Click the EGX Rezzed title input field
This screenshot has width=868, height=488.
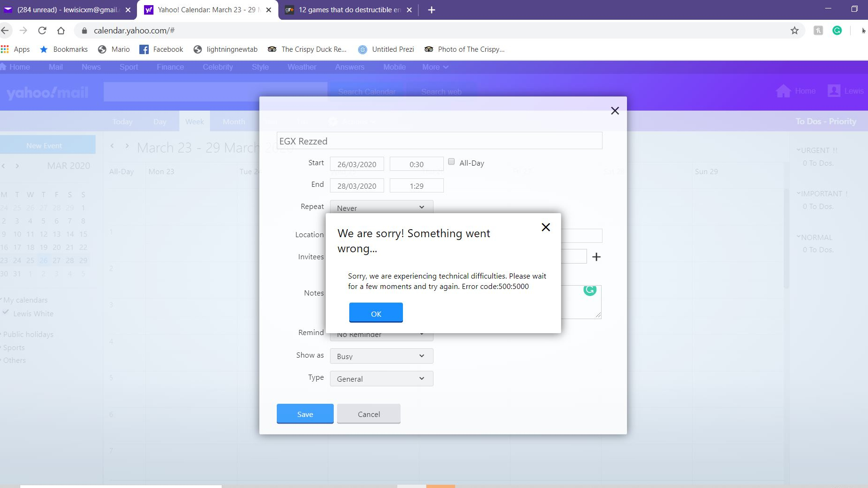(x=439, y=140)
